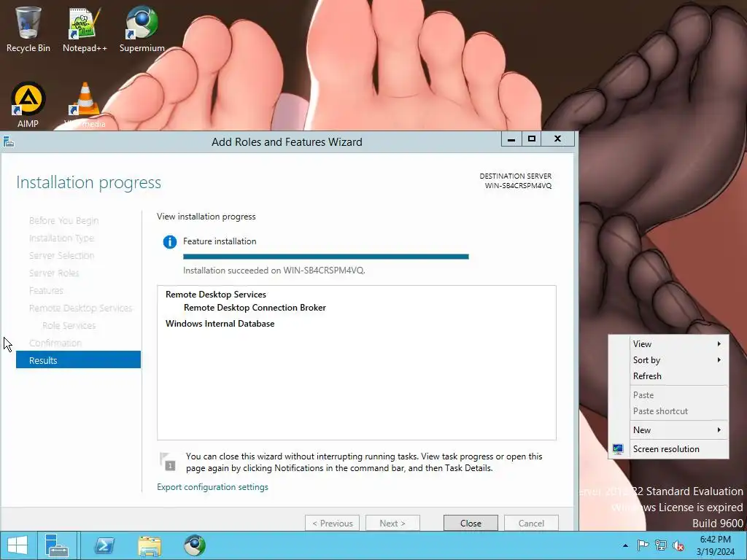Show hidden tray icons arrow
The height and width of the screenshot is (560, 747).
(625, 545)
